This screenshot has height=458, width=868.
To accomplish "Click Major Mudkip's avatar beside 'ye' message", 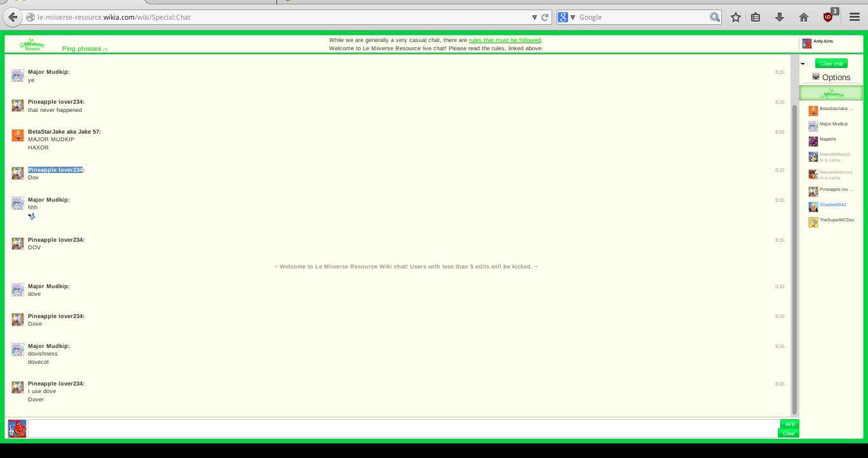I will (x=18, y=76).
